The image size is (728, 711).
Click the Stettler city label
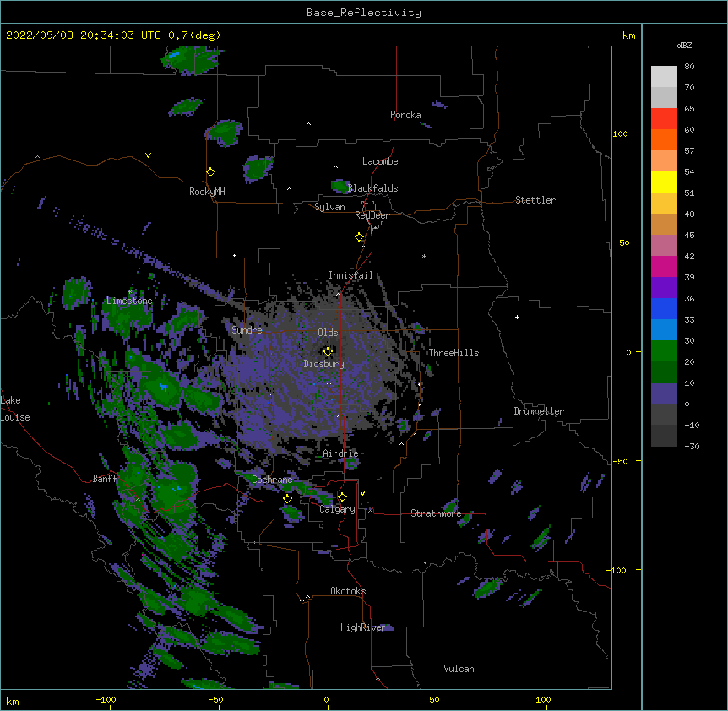535,200
